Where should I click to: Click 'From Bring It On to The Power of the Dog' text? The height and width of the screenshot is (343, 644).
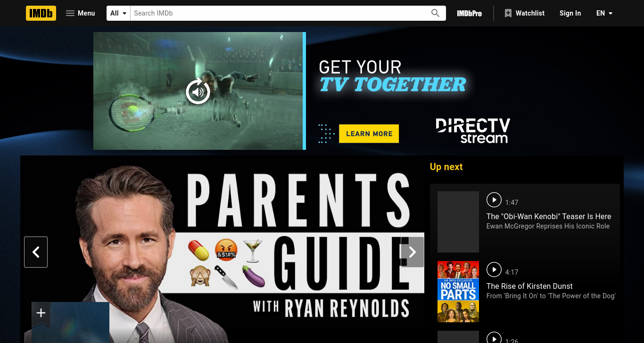coord(551,296)
